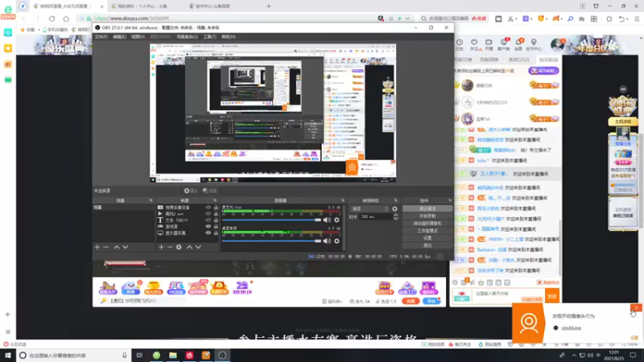
Task: Increase transition duration with stepper
Action: 395,215
